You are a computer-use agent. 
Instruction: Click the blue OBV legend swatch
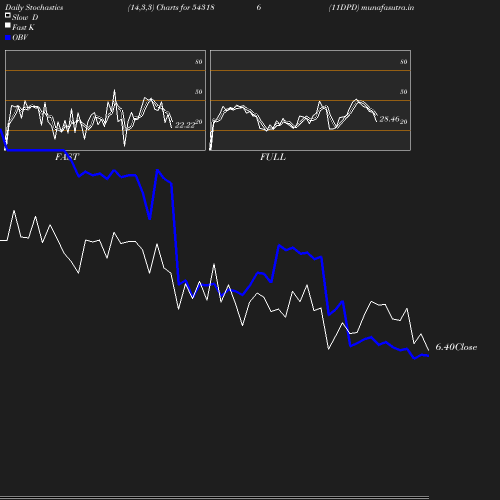pos(8,38)
